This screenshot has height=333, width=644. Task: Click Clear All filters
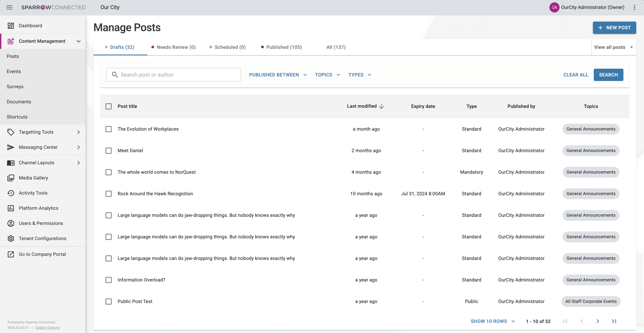click(576, 75)
